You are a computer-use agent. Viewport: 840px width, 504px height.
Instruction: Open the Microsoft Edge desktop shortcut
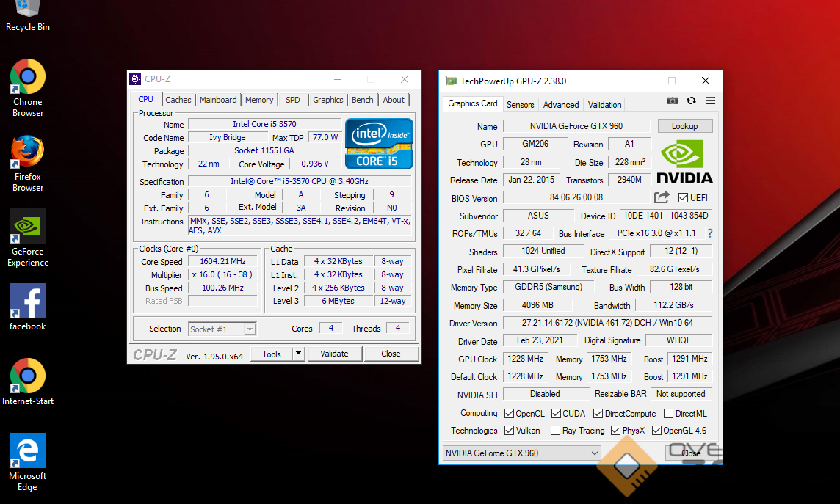point(28,451)
